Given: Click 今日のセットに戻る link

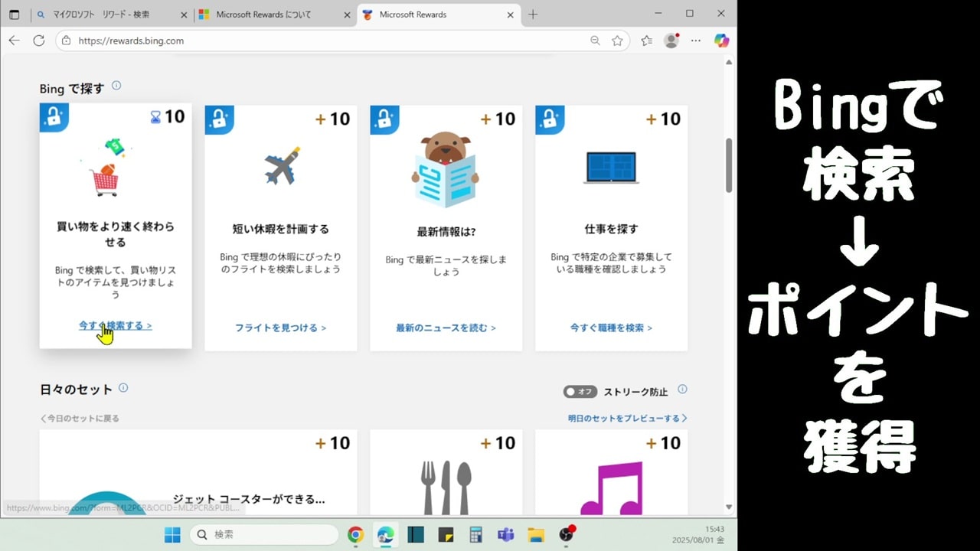Looking at the screenshot, I should click(80, 419).
